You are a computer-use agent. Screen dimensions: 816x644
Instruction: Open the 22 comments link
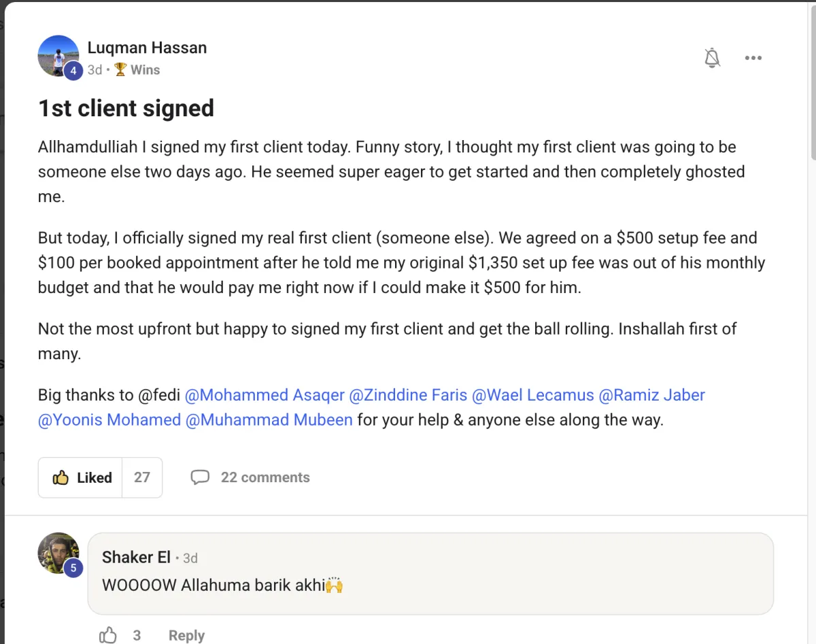point(265,477)
